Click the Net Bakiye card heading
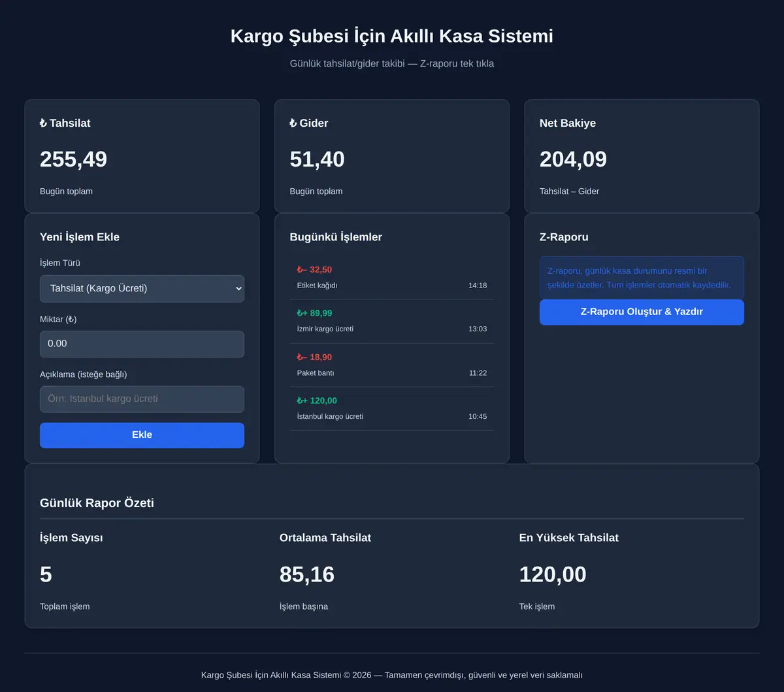784x692 pixels. tap(568, 124)
